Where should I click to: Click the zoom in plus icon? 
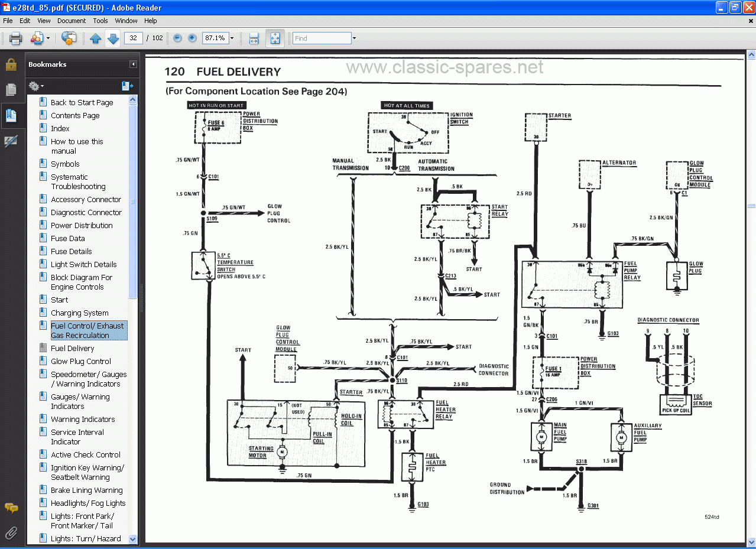pos(192,38)
